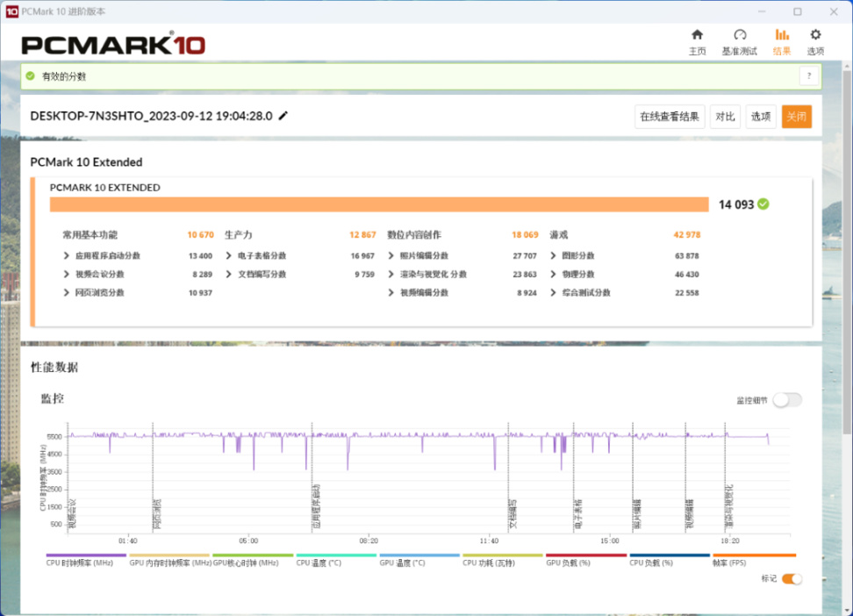
Task: Expand Video Conferencing score (视频会议分数)
Action: coord(67,275)
